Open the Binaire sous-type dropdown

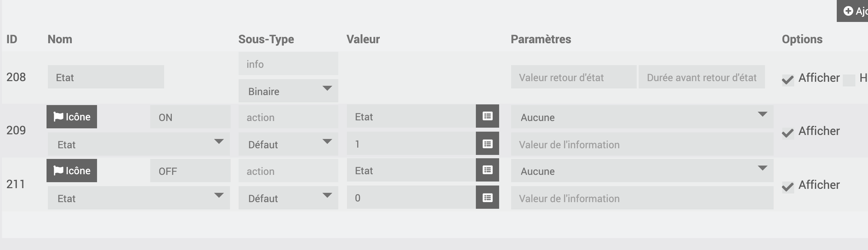click(288, 91)
